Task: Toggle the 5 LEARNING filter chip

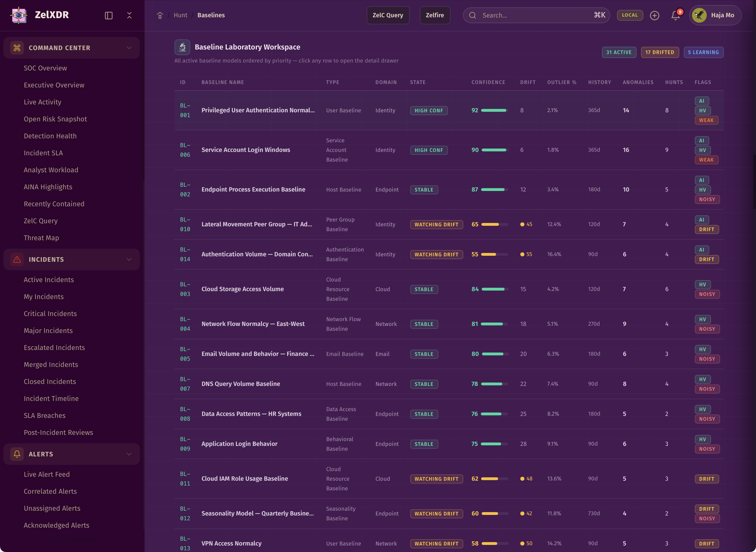Action: [703, 52]
